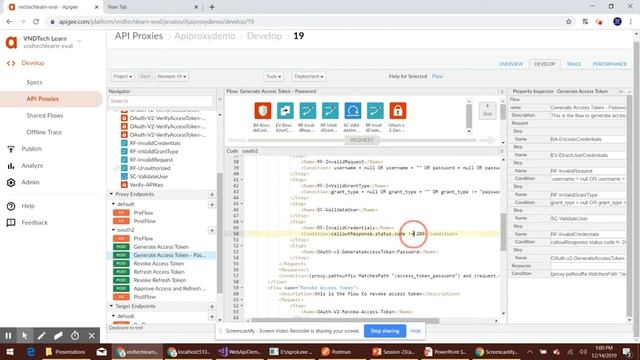
Task: Open the Screencastify timer tool
Action: (75, 336)
